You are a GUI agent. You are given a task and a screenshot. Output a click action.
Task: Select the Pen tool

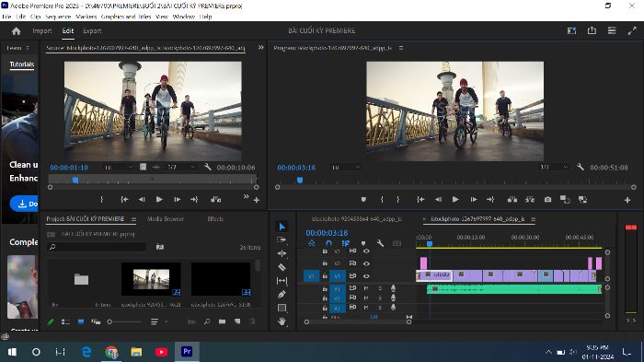tap(282, 294)
